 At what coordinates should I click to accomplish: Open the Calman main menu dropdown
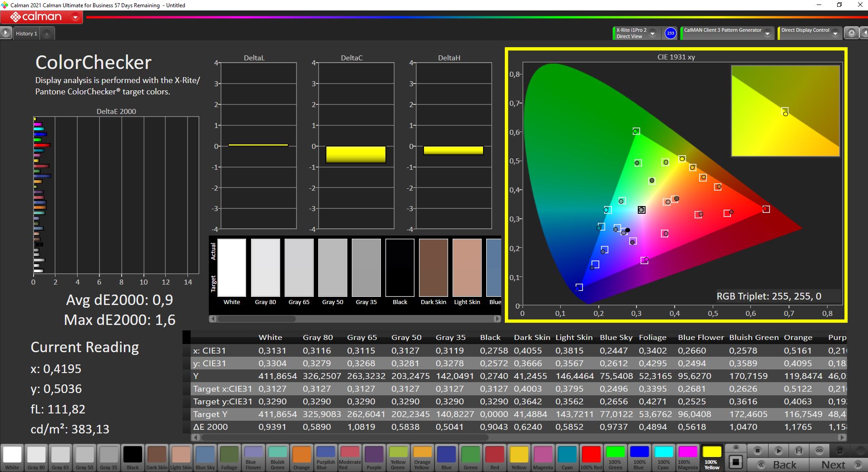(x=75, y=18)
